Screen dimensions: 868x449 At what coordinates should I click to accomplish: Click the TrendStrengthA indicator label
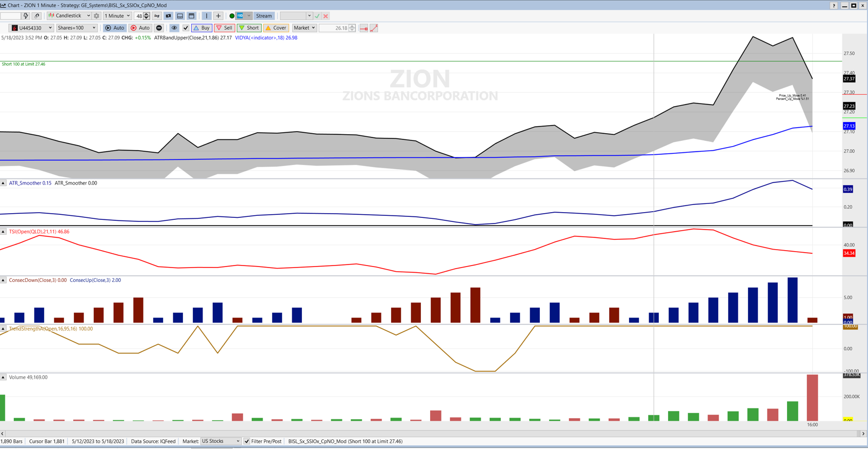[51, 329]
